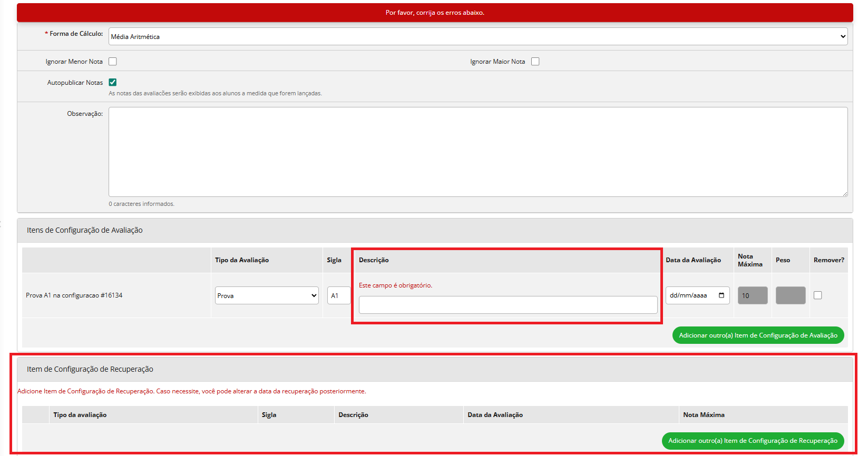
Task: Enable the Ignorar Menor Nota checkbox
Action: click(113, 62)
